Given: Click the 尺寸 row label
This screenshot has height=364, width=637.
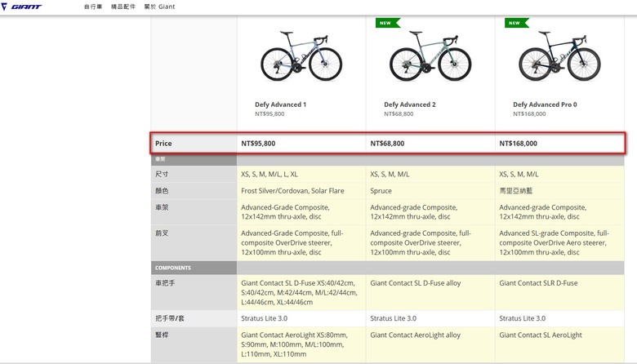Looking at the screenshot, I should pyautogui.click(x=161, y=174).
